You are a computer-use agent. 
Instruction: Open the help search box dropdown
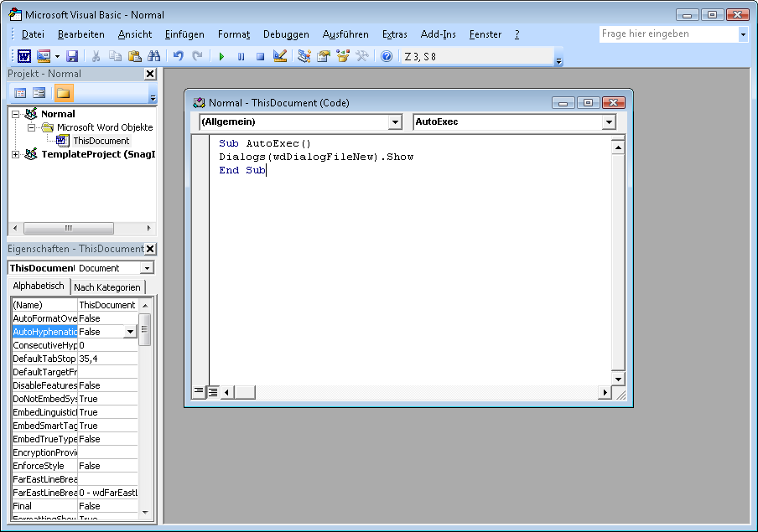(743, 34)
